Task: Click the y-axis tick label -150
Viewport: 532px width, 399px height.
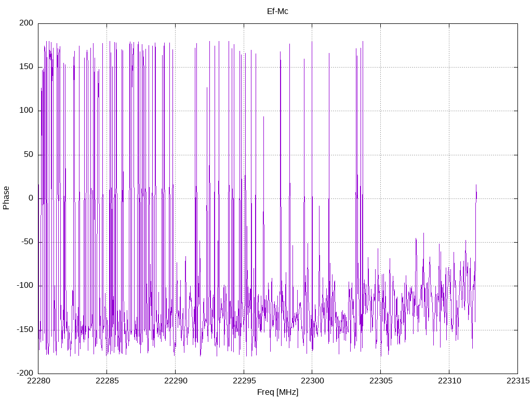Action: click(x=25, y=329)
